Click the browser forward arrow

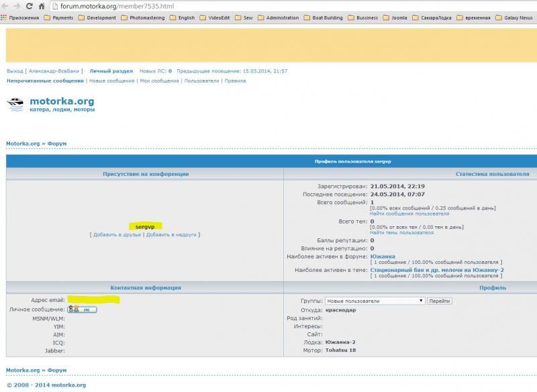click(x=17, y=6)
